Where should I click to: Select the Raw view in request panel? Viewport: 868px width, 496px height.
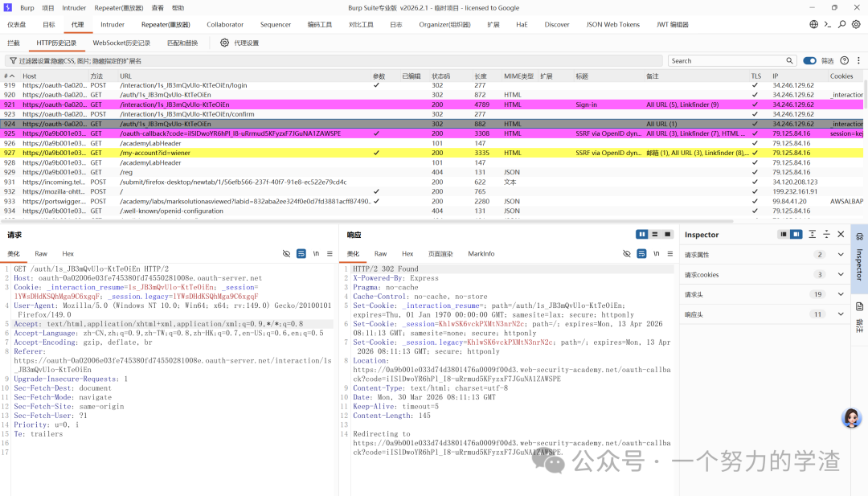coord(41,253)
